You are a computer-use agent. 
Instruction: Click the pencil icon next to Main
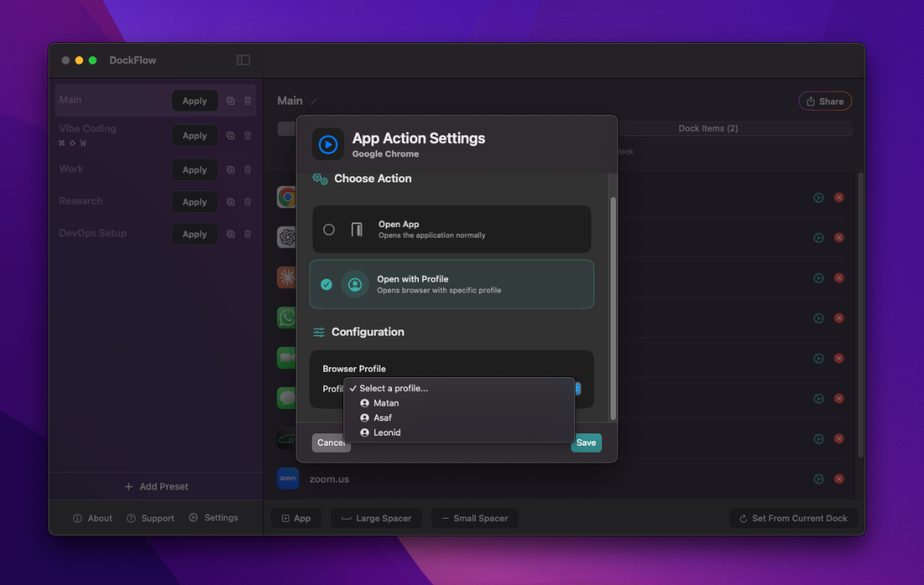click(x=314, y=101)
